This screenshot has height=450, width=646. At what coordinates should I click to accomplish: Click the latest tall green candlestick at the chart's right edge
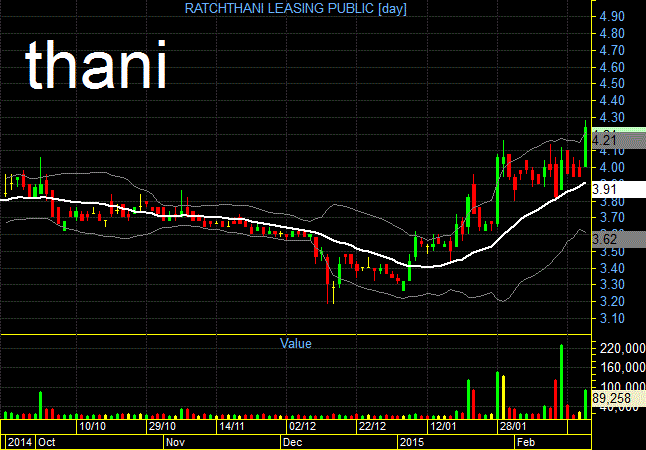585,144
